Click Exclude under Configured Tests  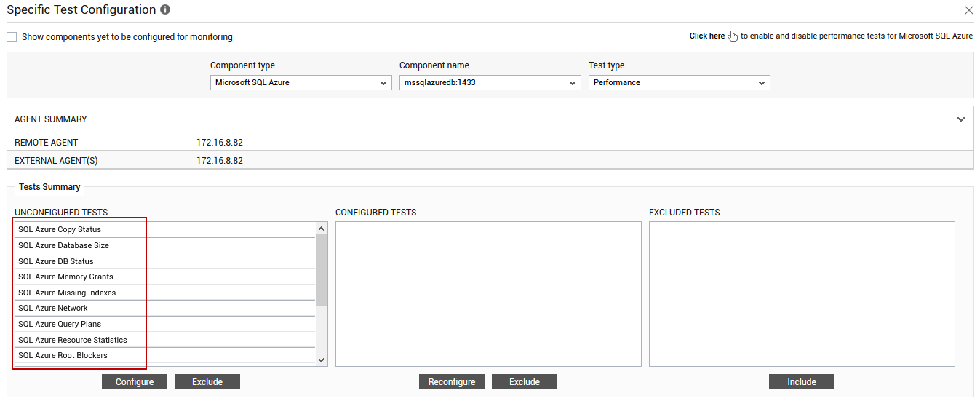(x=525, y=382)
